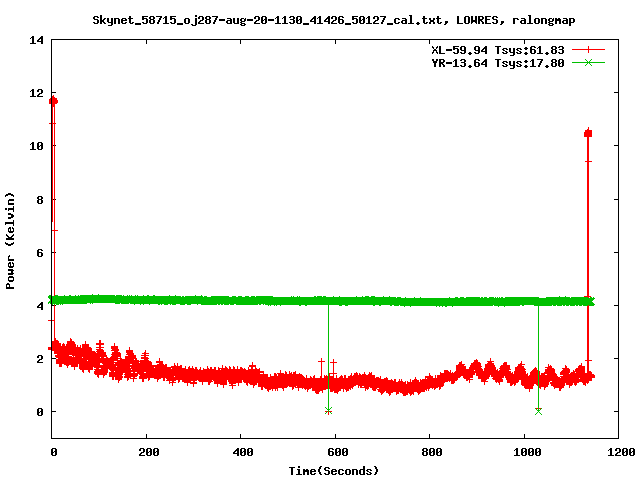Click the y-axis tick label '6'
This screenshot has height=480, width=640.
[40, 253]
